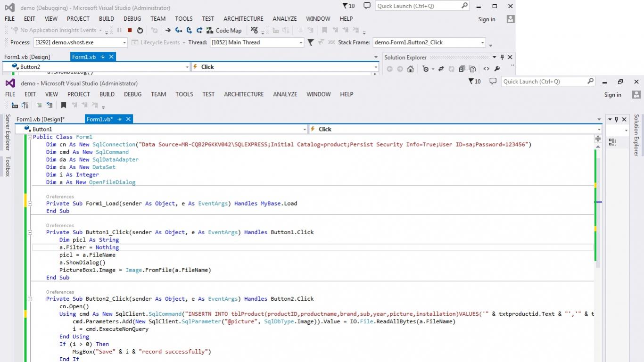Open Code Map in debugging window
Screen dimensions: 644x362
224,30
